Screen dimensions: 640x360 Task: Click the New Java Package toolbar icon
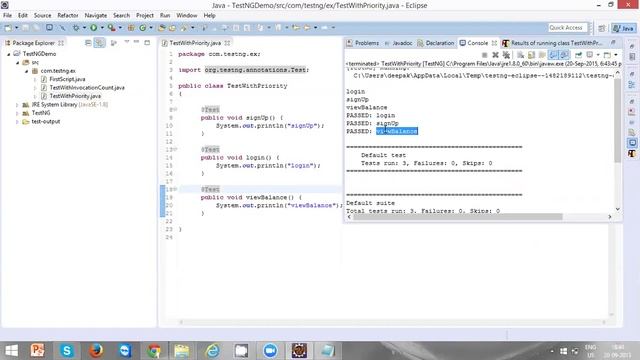(131, 28)
